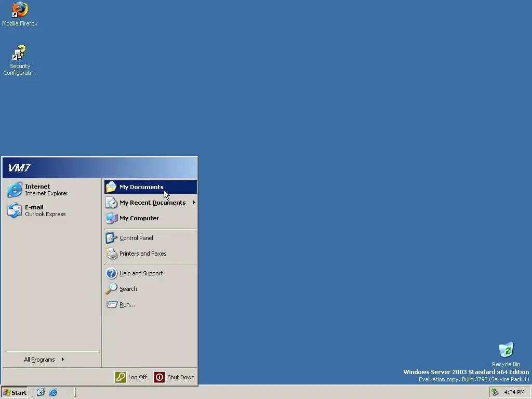Open the Search menu entry
Viewport: 532px width, 399px height.
click(x=151, y=289)
